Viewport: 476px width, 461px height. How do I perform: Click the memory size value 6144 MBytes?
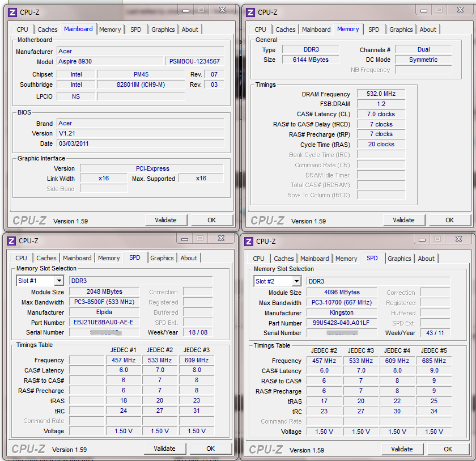pyautogui.click(x=311, y=60)
